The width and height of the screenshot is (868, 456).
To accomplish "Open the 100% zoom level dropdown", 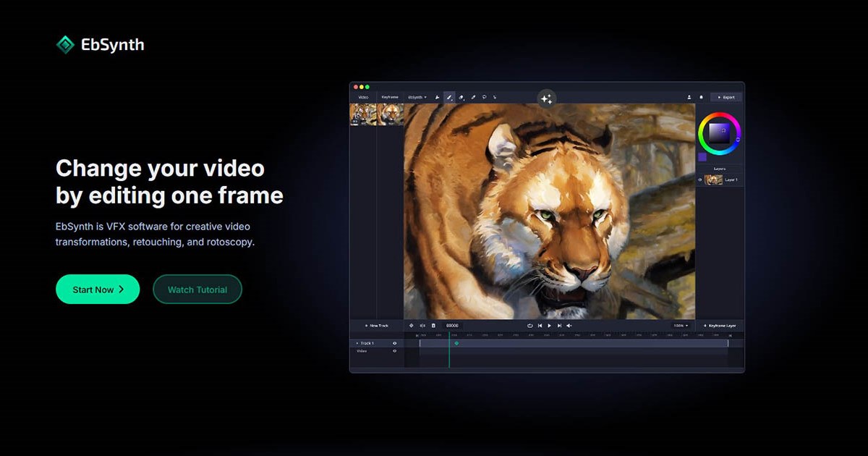I will [x=681, y=326].
